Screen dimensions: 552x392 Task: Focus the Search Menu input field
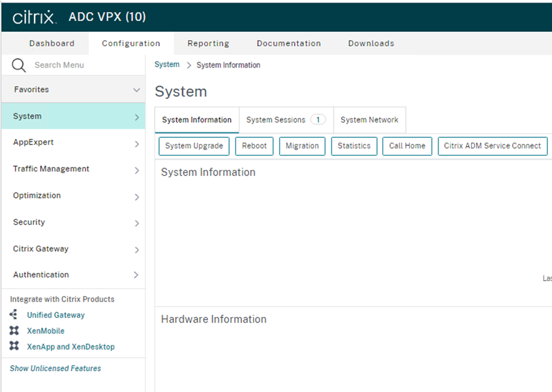point(81,65)
